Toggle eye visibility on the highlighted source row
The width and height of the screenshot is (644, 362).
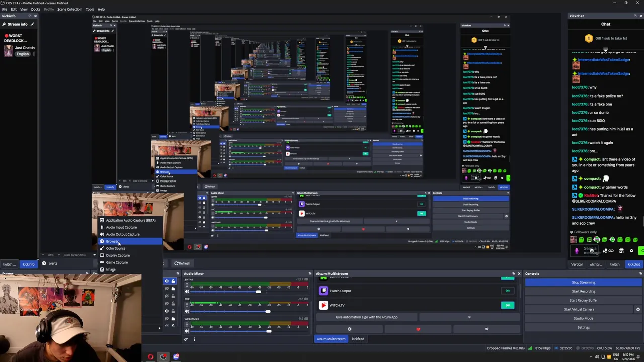[167, 281]
